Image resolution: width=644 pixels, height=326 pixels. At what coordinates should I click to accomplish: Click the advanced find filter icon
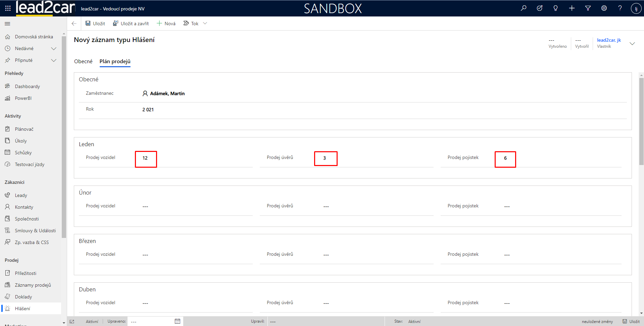point(588,8)
